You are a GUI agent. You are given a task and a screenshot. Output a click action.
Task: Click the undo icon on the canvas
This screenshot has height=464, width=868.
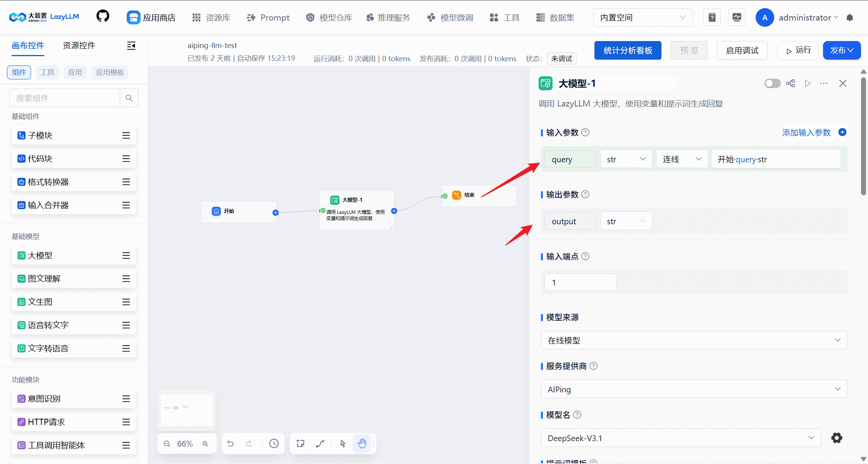pos(231,443)
